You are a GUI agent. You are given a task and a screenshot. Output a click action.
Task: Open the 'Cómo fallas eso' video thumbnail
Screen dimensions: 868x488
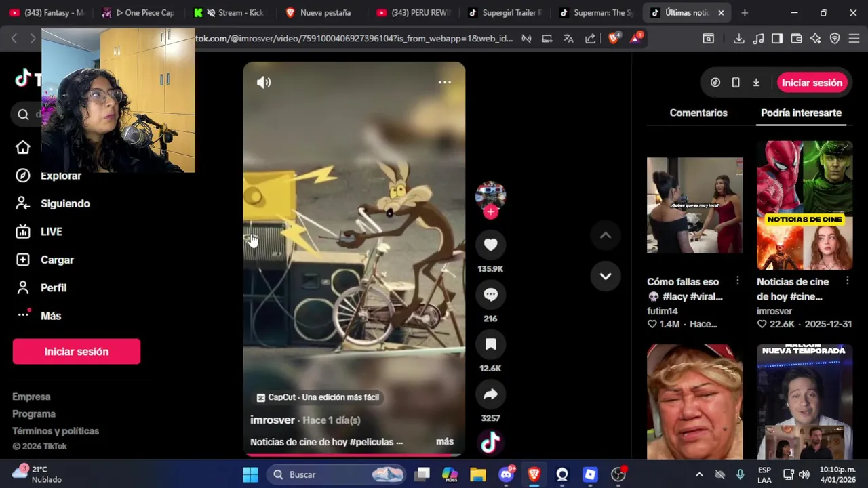coord(694,205)
